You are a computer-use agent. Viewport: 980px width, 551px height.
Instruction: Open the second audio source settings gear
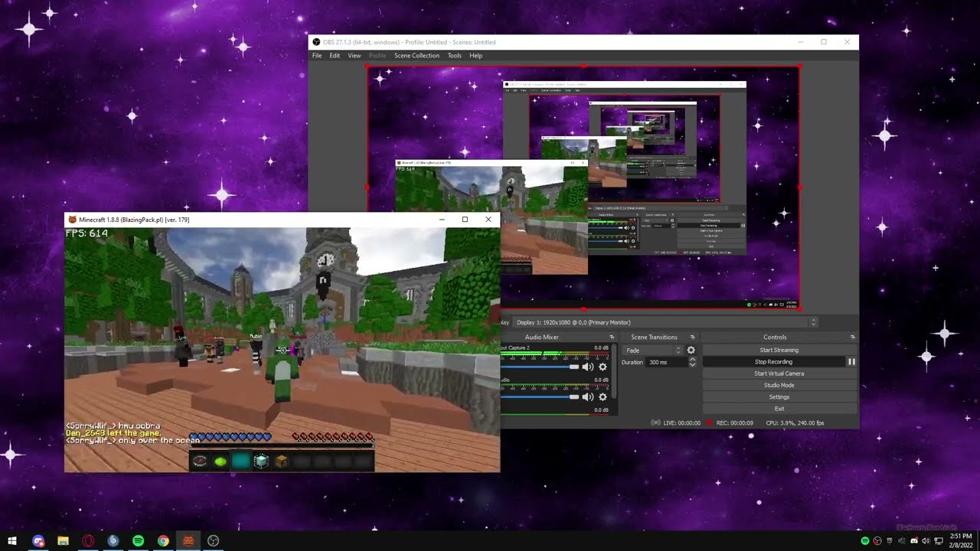coord(603,397)
